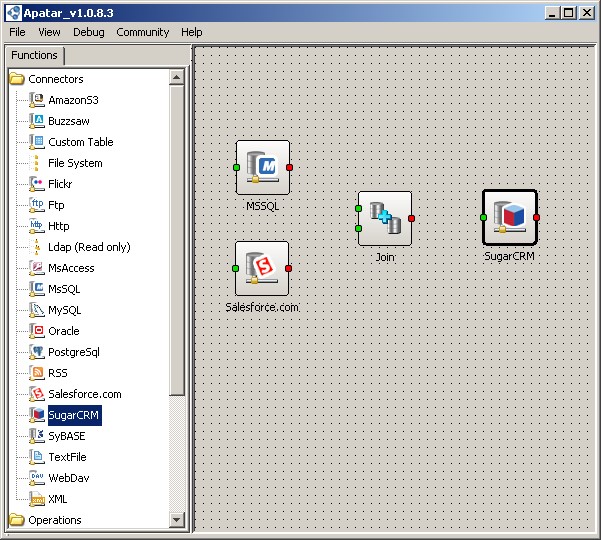Select the SugarCRM node on canvas
The width and height of the screenshot is (601, 540).
pos(510,217)
